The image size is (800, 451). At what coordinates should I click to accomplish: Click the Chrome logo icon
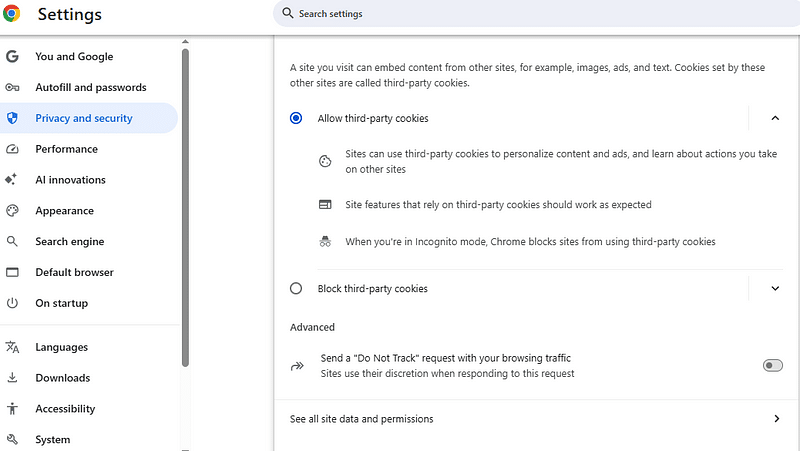[12, 14]
